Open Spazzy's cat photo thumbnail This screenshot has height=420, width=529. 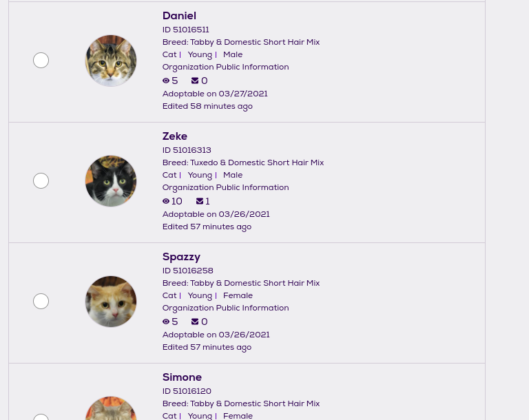pyautogui.click(x=111, y=302)
